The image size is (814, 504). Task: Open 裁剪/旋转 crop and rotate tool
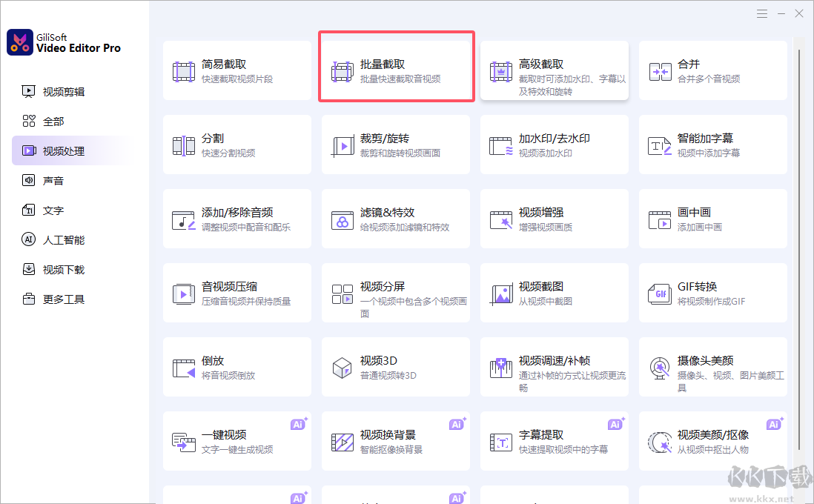[395, 145]
